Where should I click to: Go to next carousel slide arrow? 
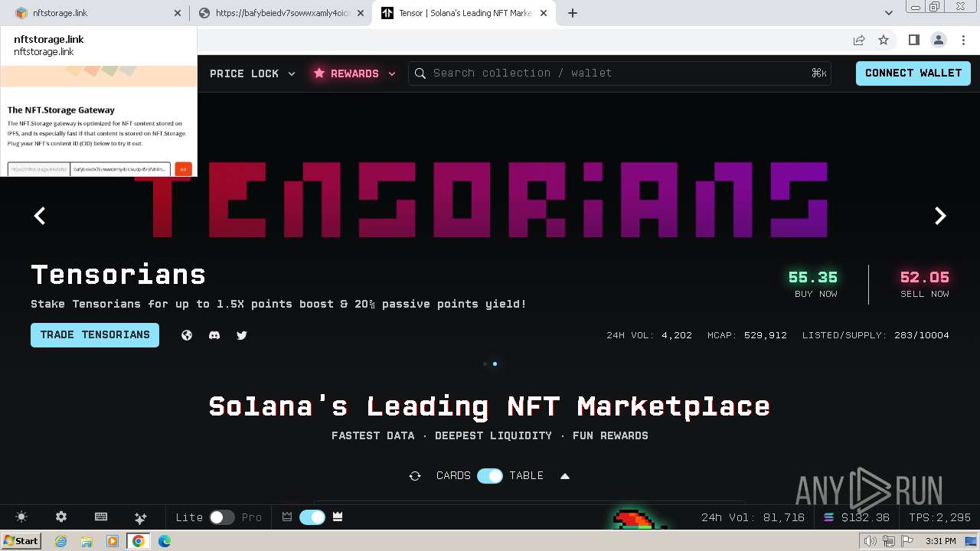click(940, 216)
